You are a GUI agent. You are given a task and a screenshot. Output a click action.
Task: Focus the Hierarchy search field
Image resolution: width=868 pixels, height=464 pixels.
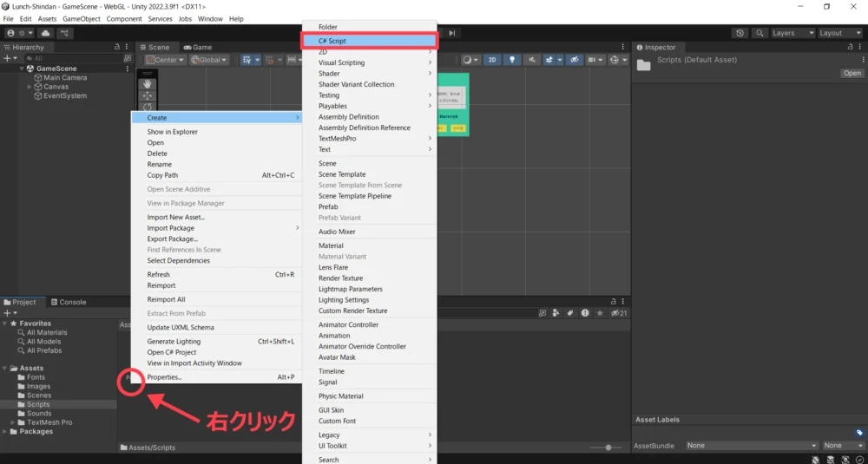tap(76, 58)
